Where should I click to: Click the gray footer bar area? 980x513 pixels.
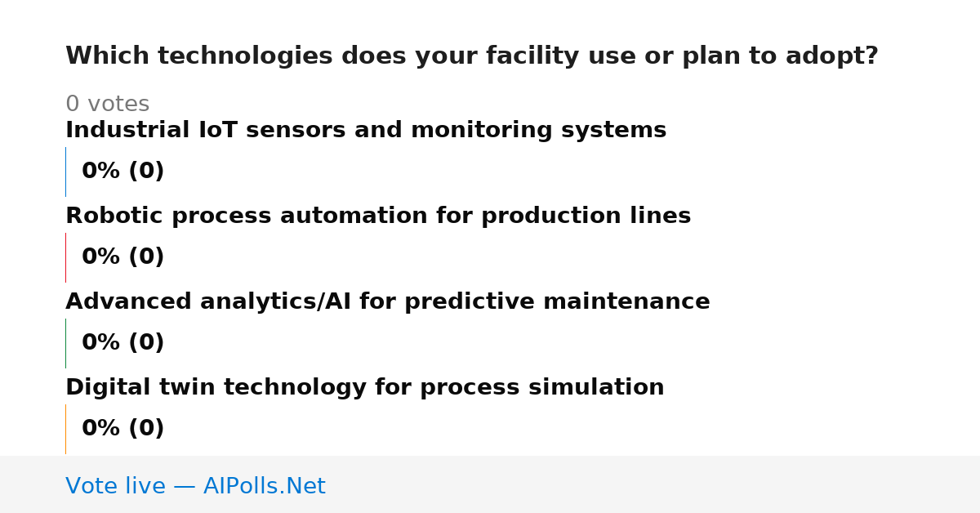click(x=490, y=484)
